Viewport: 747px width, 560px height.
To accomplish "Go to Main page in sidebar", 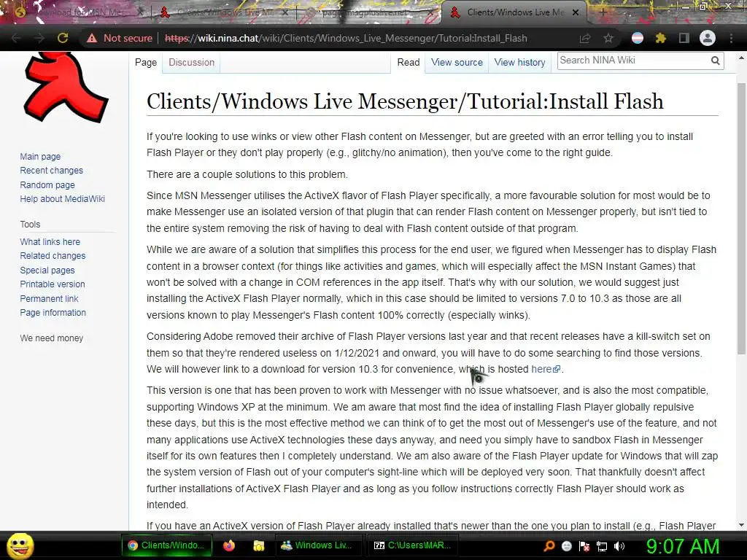I will coord(41,157).
